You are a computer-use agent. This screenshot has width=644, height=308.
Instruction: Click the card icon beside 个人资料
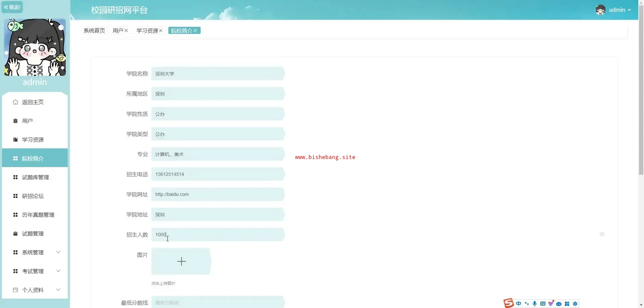coord(15,290)
